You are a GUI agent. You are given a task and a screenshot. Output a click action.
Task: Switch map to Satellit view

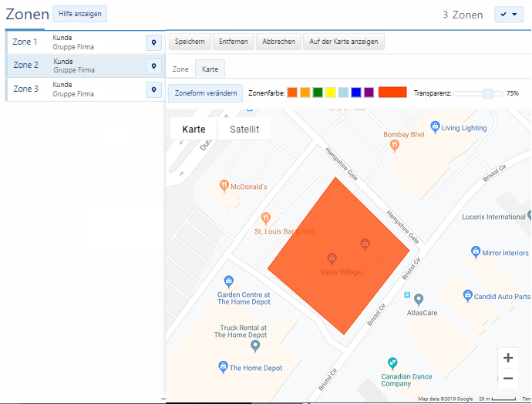pos(244,130)
